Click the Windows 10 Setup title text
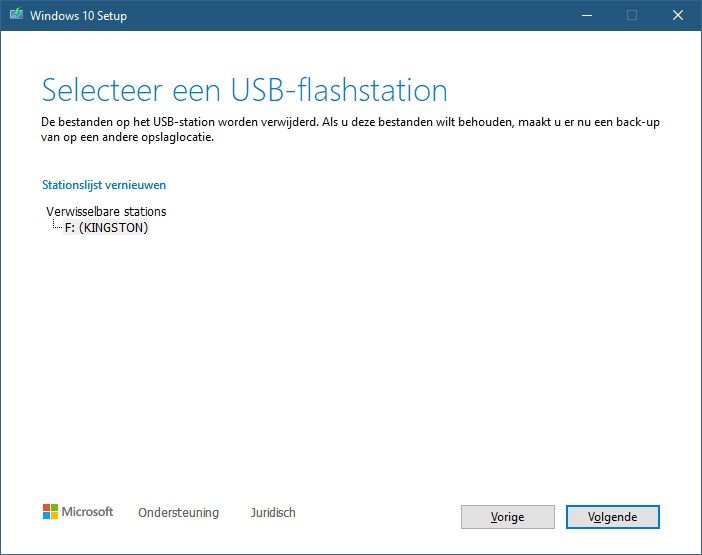Viewport: 702px width, 555px height. 78,16
